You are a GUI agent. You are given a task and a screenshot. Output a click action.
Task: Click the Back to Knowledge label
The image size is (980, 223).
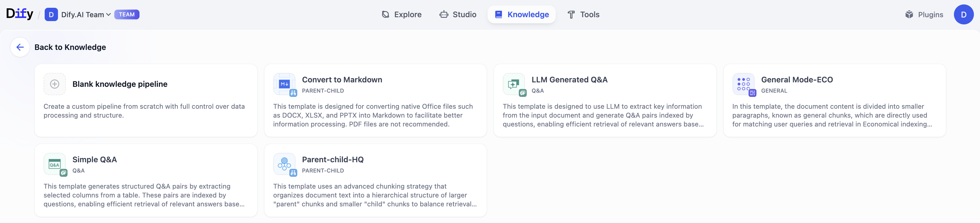pyautogui.click(x=70, y=47)
